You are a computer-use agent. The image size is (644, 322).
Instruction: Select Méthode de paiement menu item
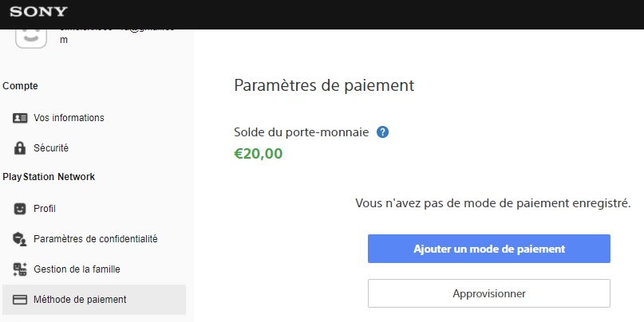click(x=93, y=300)
